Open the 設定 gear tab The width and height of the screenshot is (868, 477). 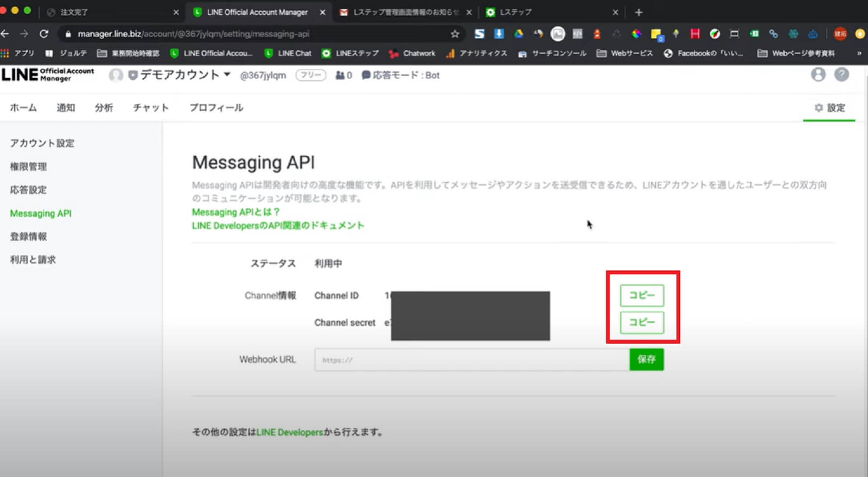(x=829, y=107)
